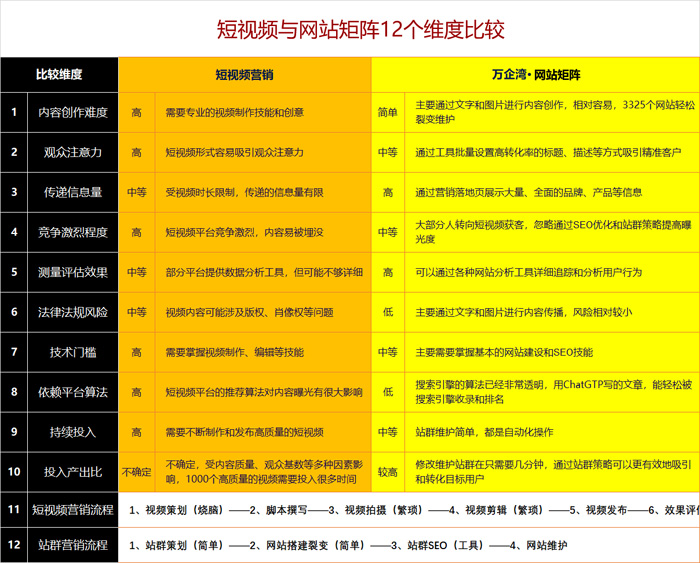Screen dimensions: 700x563
Task: Select the 投入产出比 dimension cell
Action: click(72, 471)
